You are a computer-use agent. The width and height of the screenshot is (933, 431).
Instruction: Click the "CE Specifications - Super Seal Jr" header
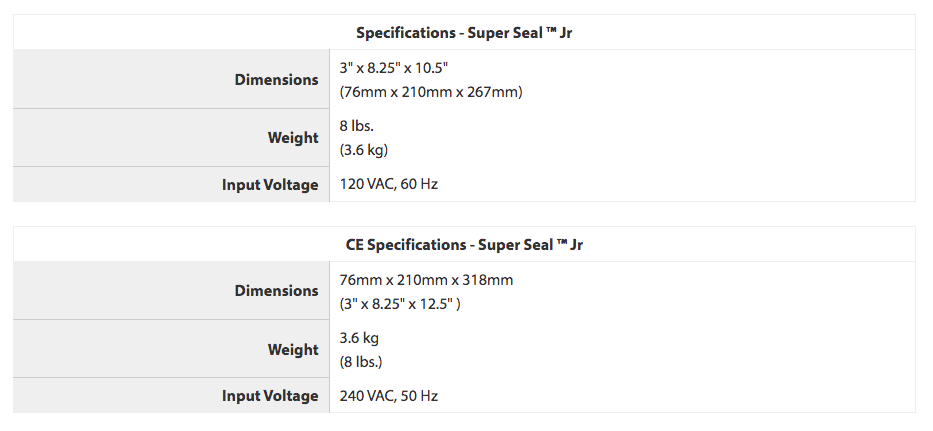tap(464, 244)
